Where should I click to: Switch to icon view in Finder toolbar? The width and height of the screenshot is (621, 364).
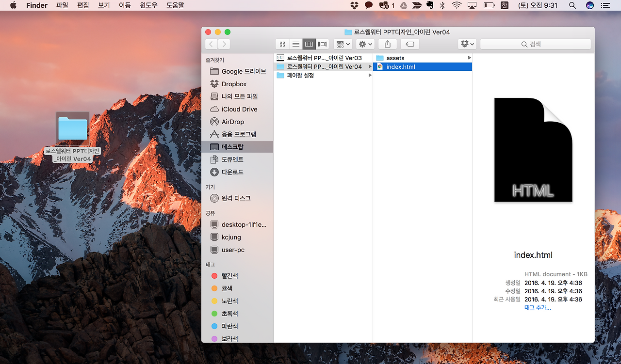[282, 44]
